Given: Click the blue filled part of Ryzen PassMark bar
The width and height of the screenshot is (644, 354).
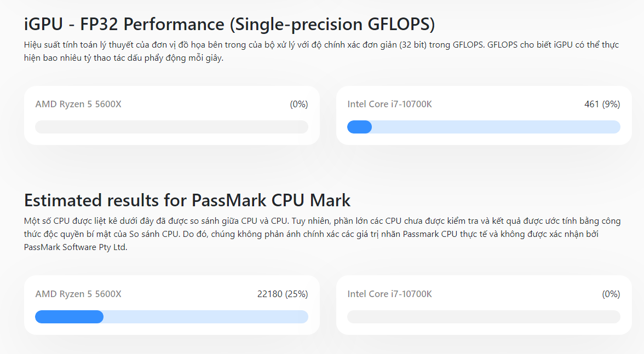Looking at the screenshot, I should 69,317.
